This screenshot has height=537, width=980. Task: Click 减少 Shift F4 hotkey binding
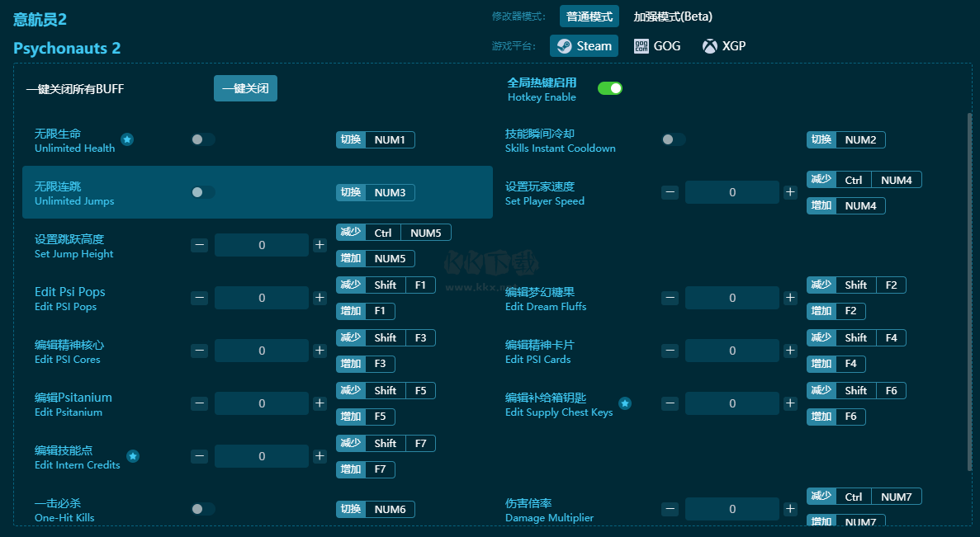(x=856, y=338)
